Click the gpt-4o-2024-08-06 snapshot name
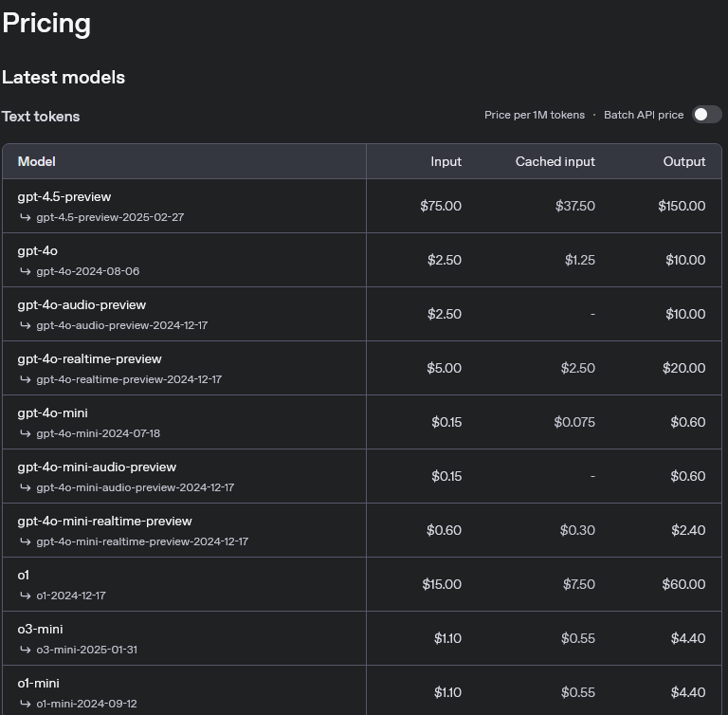 tap(88, 271)
